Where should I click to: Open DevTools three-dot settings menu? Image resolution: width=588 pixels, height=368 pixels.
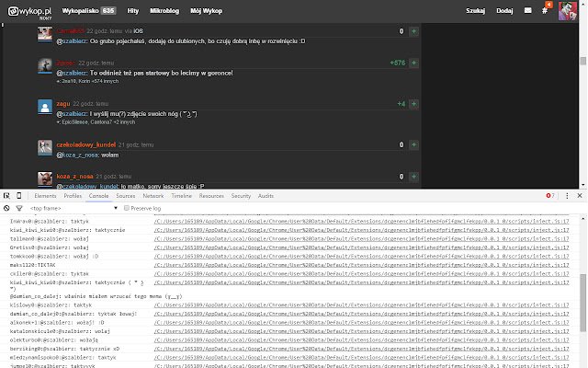click(567, 196)
